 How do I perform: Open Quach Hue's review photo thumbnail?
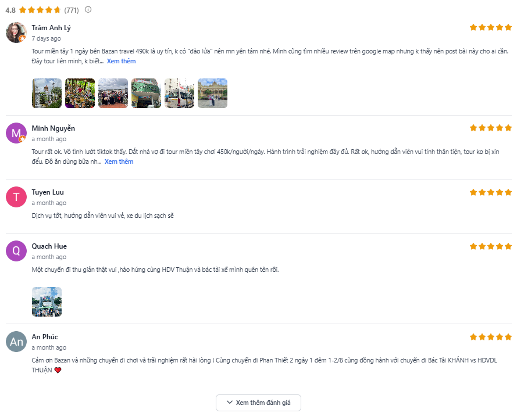click(47, 301)
